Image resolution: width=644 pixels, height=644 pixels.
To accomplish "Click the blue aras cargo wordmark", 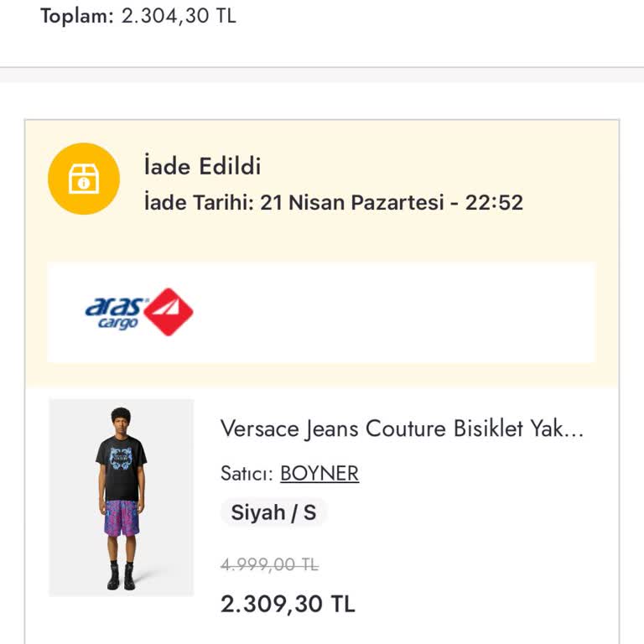I will pos(116,312).
